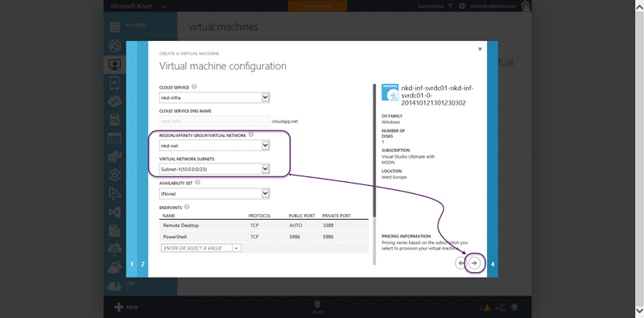Open the Virtual Network Subnets dropdown

click(x=214, y=169)
